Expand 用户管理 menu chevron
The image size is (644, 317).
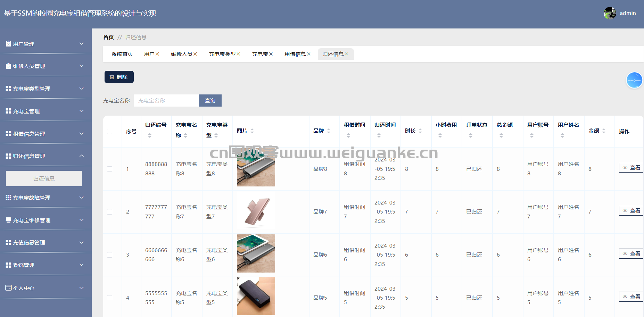pos(82,43)
